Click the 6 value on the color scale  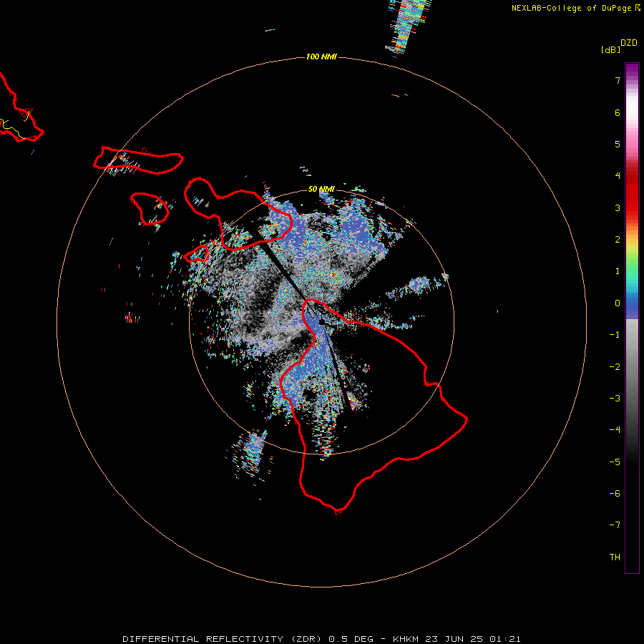(x=618, y=112)
